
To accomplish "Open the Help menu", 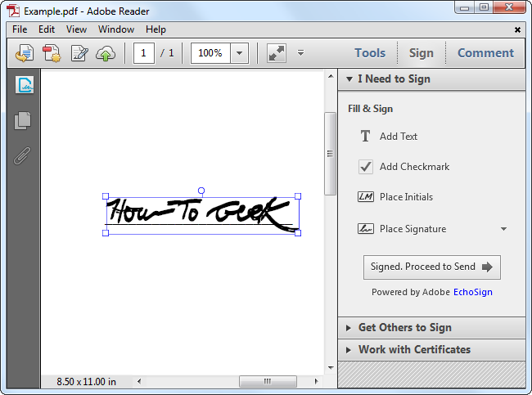I will coord(156,29).
